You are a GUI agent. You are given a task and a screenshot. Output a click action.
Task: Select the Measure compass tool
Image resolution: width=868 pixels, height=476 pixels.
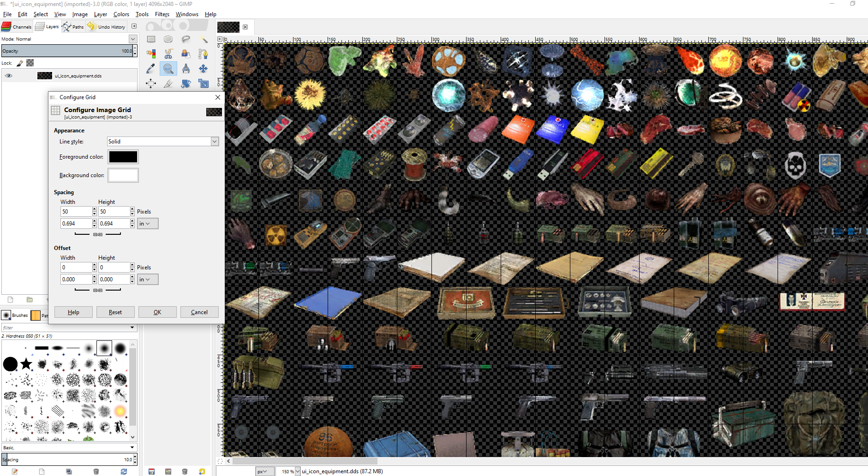[x=186, y=69]
